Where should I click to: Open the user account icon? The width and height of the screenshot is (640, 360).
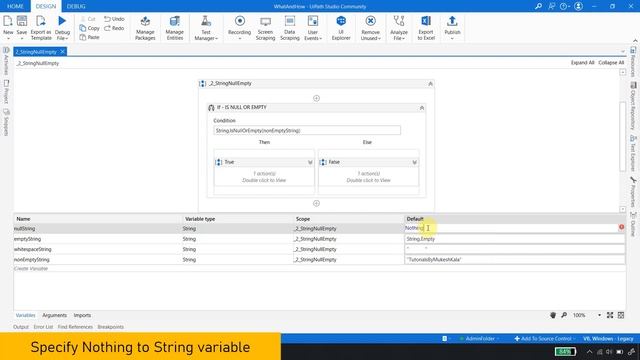pos(578,6)
